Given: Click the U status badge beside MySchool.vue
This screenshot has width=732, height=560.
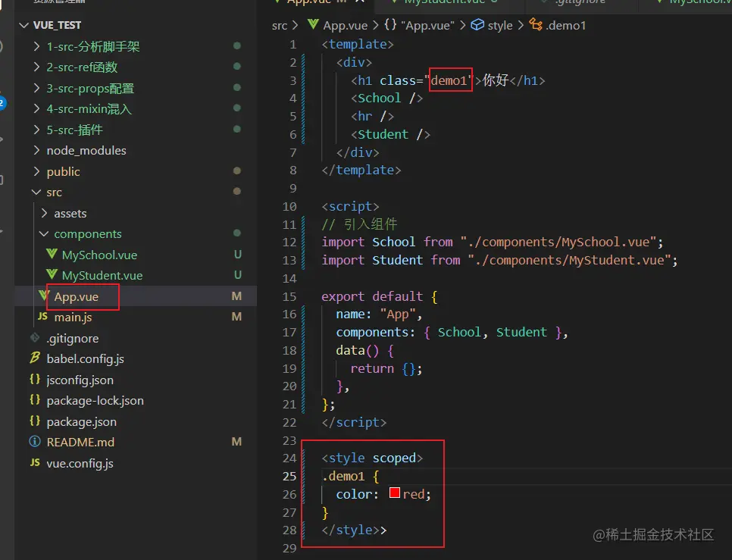Looking at the screenshot, I should [238, 255].
